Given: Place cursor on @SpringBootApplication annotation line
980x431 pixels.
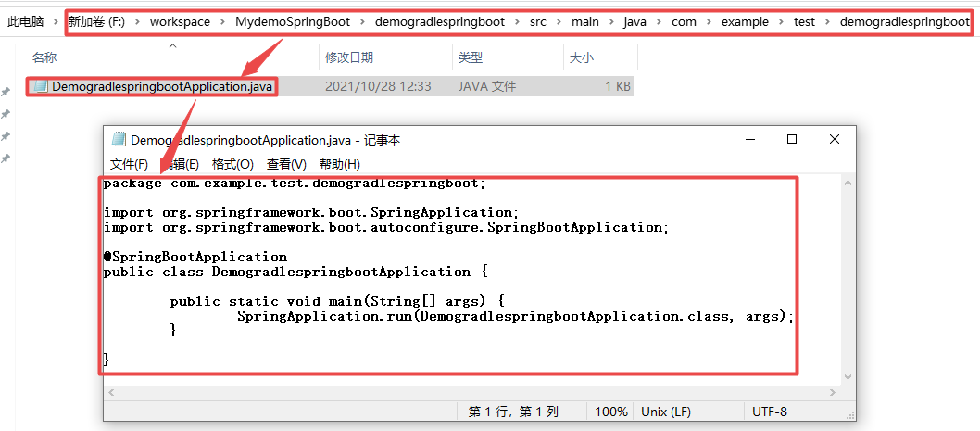Looking at the screenshot, I should (195, 257).
